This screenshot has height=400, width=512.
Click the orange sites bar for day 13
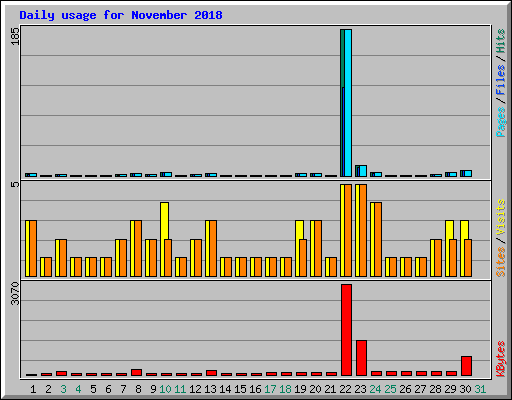(213, 248)
